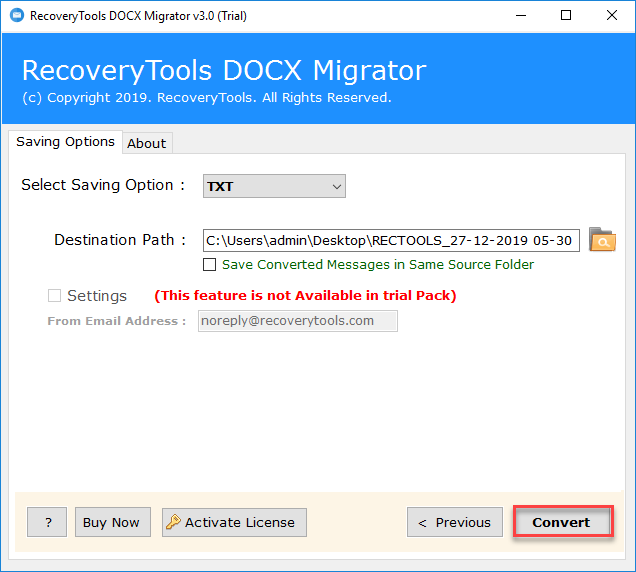Click the Destination Path label
Image resolution: width=636 pixels, height=572 pixels.
120,240
